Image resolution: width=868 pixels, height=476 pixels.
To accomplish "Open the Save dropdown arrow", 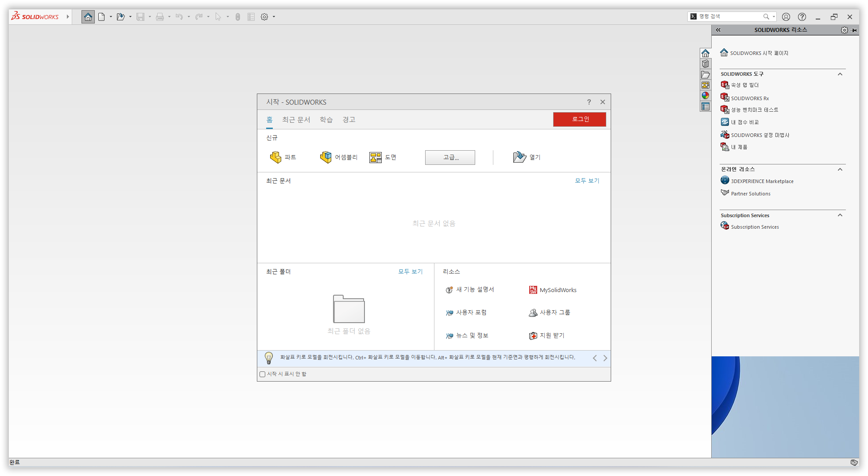I will (x=150, y=17).
